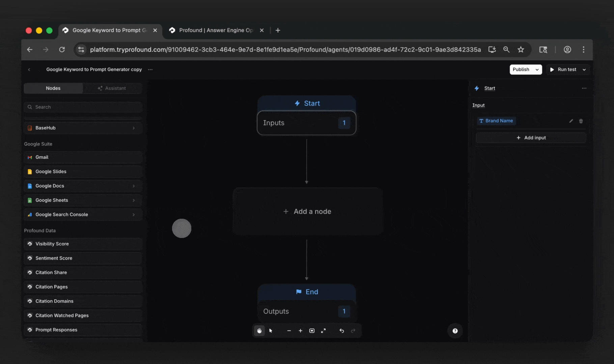Select the End node header

click(307, 292)
